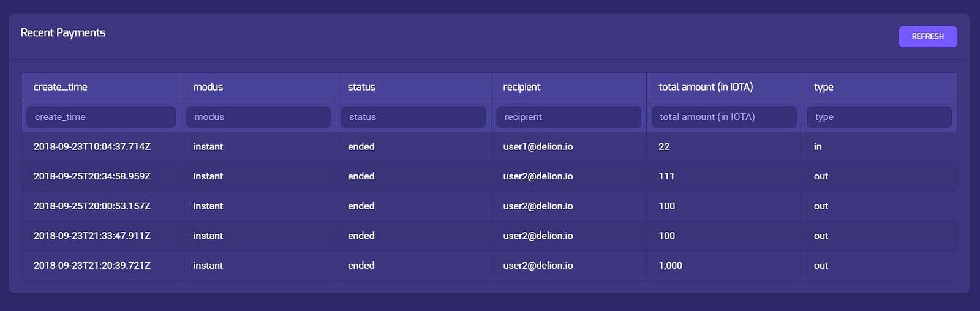Sort by total amount (in IOTA) header
Image resolution: width=980 pixels, height=311 pixels.
(706, 87)
